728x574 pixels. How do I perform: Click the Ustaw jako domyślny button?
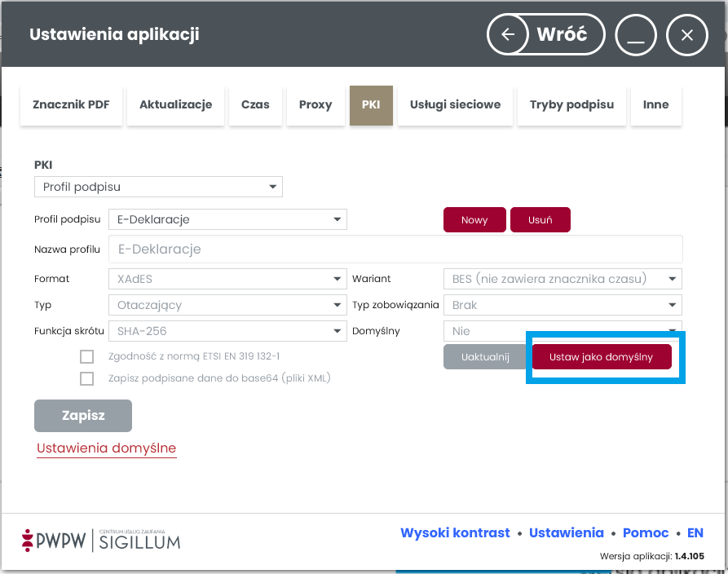[602, 357]
